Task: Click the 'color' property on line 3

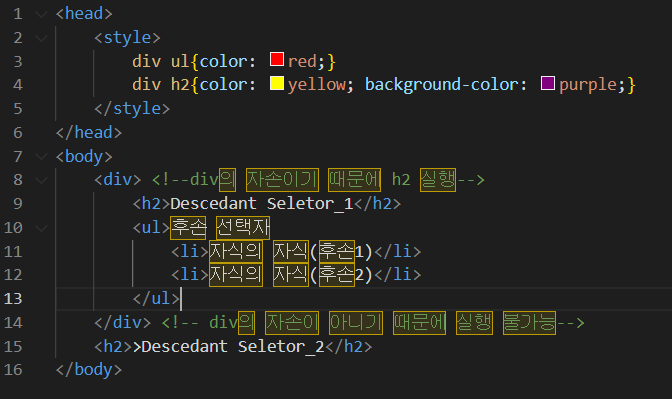Action: pyautogui.click(x=223, y=62)
